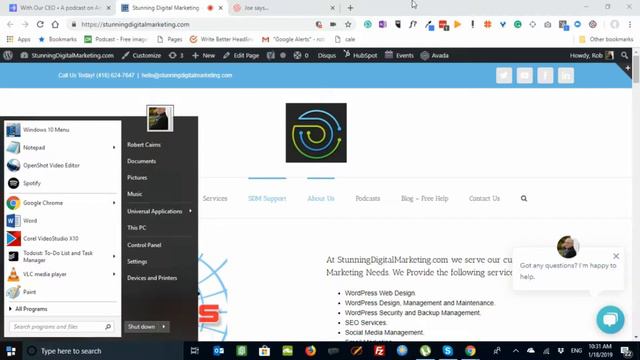This screenshot has width=640, height=360.
Task: Open the Podcasts navigation link
Action: (368, 198)
